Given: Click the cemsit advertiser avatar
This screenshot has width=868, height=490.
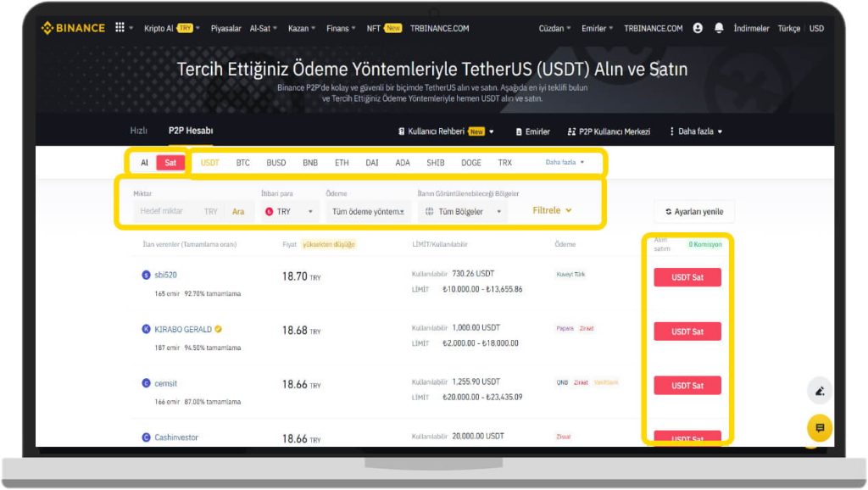Looking at the screenshot, I should point(146,383).
